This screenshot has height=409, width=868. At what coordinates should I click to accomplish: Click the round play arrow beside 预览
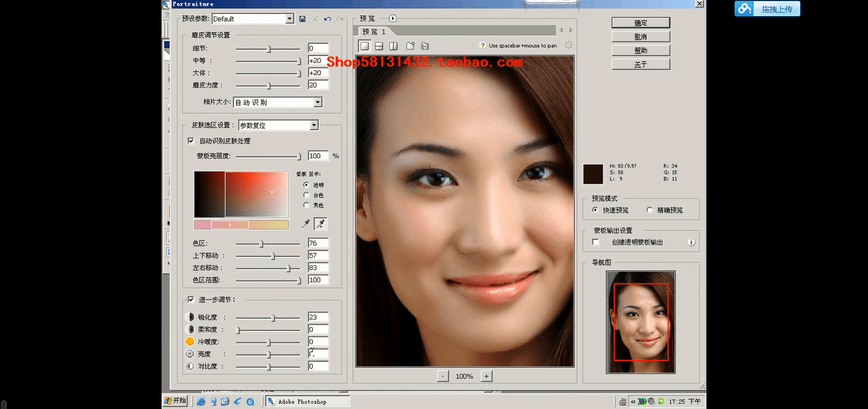point(392,19)
